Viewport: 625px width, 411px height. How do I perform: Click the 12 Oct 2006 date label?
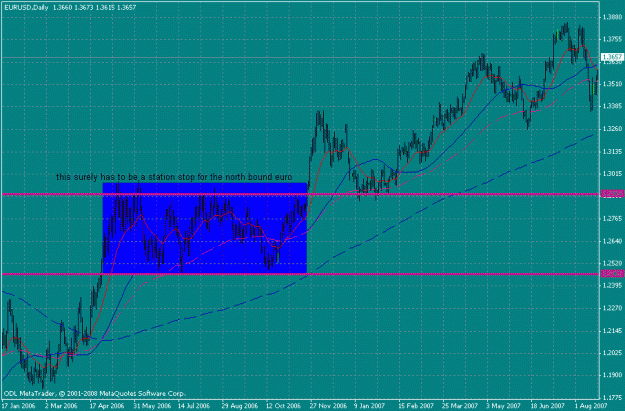(283, 406)
